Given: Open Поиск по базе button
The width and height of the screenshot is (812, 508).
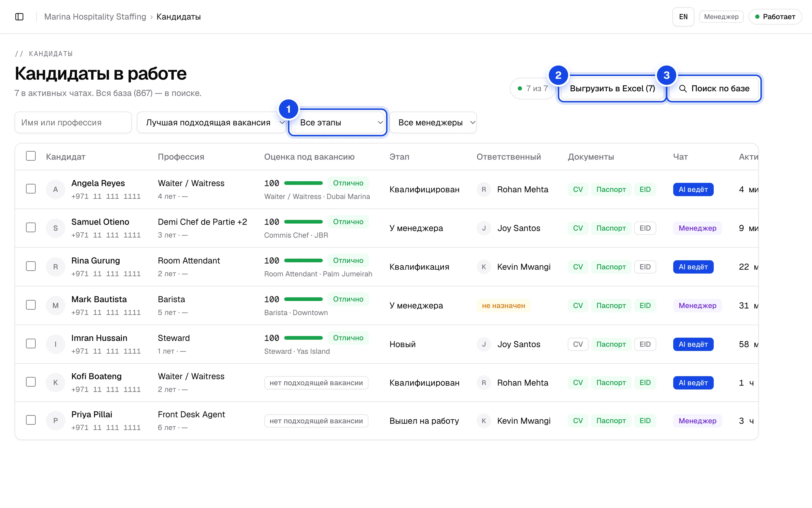Looking at the screenshot, I should click(714, 89).
